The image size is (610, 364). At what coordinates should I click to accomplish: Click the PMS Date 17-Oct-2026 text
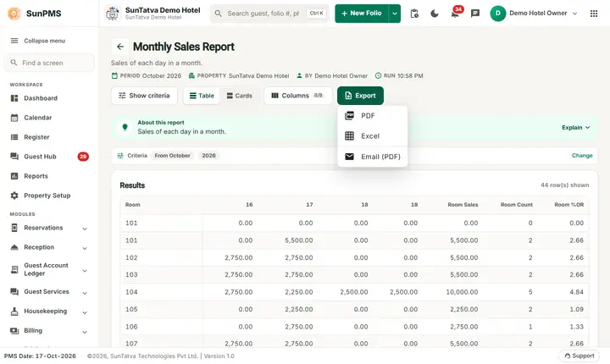point(40,356)
